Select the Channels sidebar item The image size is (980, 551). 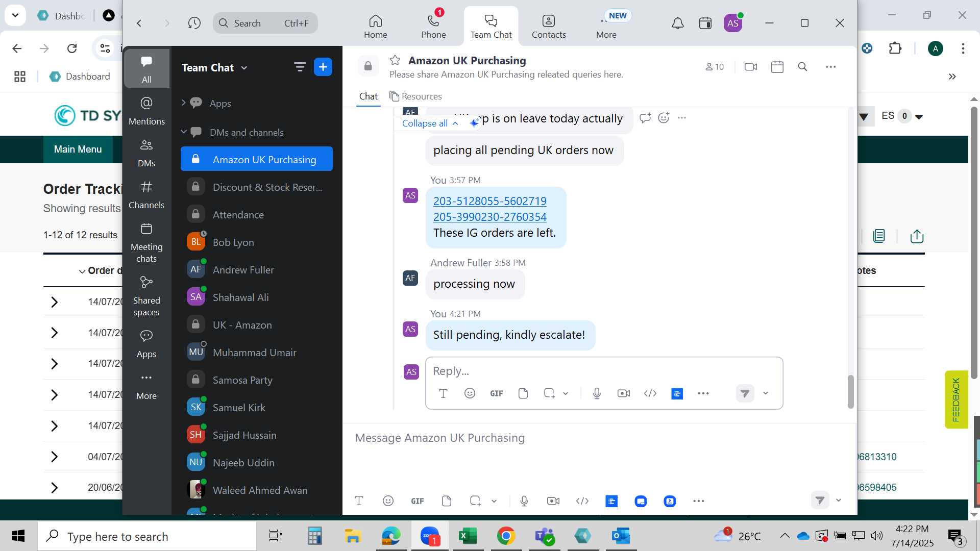(x=146, y=195)
